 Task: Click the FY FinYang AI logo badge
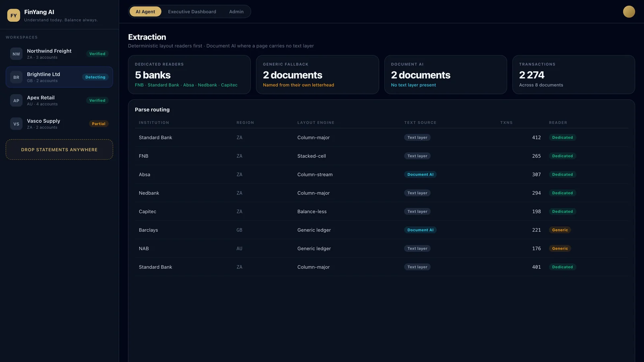tap(14, 15)
